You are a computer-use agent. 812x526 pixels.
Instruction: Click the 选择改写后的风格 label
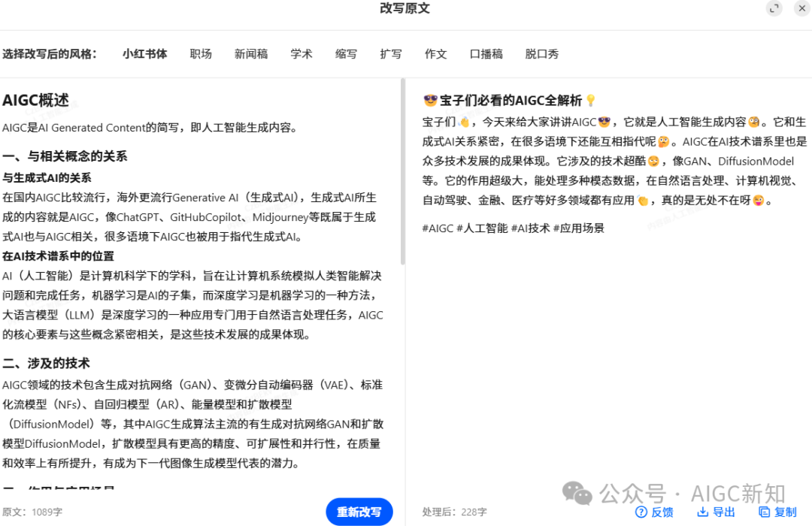point(49,54)
